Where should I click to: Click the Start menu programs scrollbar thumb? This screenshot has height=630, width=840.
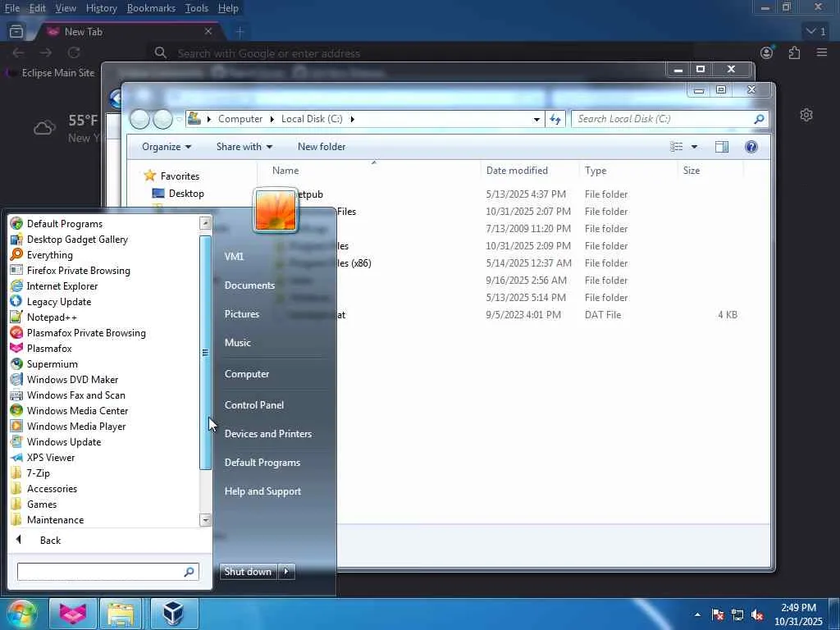[x=205, y=353]
